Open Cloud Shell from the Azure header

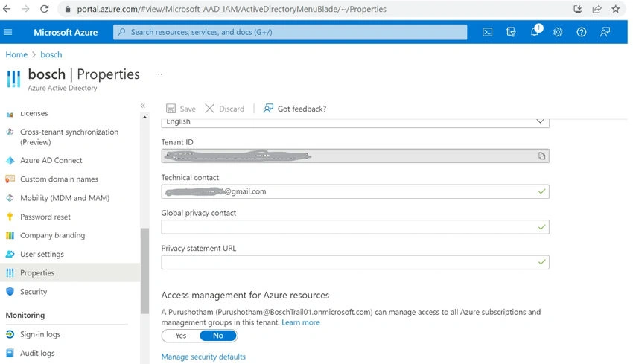(487, 32)
